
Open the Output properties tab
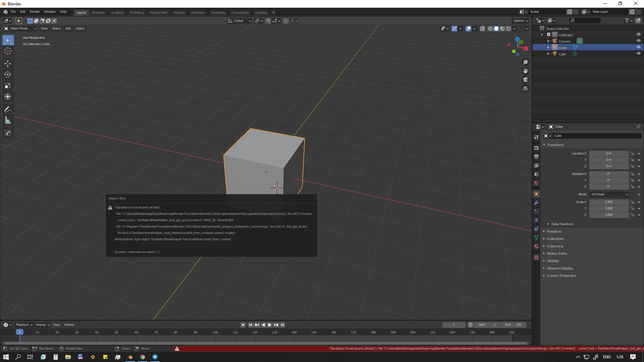click(x=536, y=157)
